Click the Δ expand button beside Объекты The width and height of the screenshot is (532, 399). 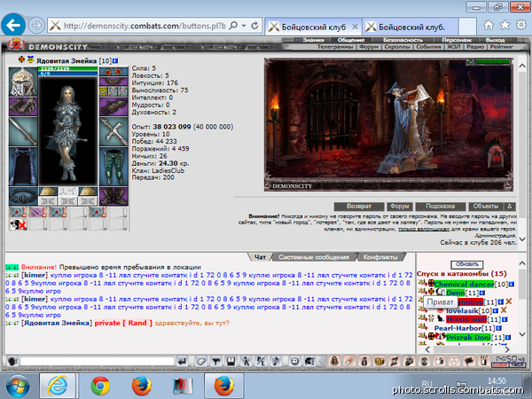click(x=510, y=207)
